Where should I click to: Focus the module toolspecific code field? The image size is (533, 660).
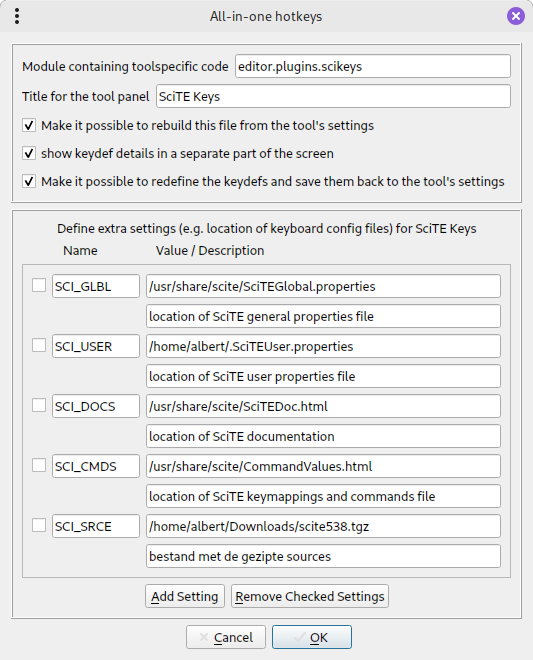pos(373,66)
